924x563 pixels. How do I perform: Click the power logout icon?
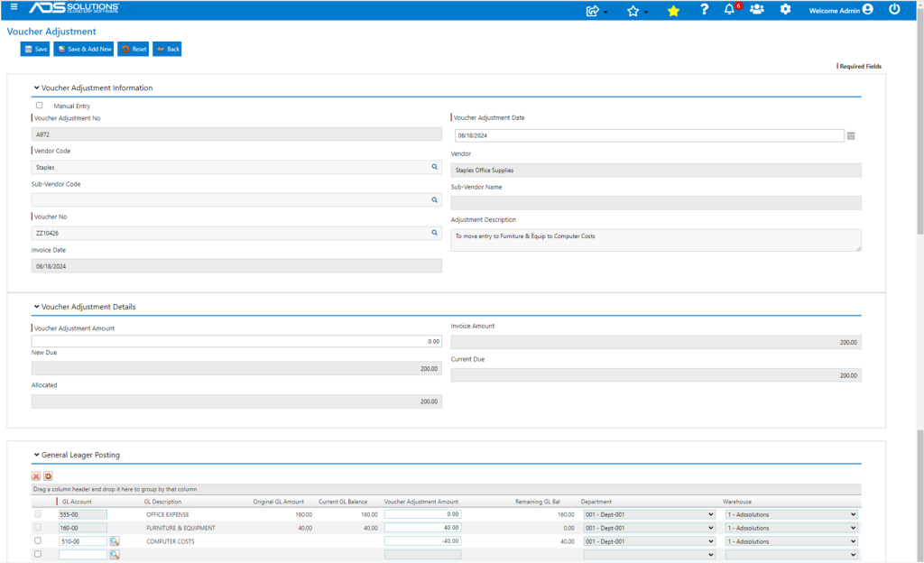(894, 9)
